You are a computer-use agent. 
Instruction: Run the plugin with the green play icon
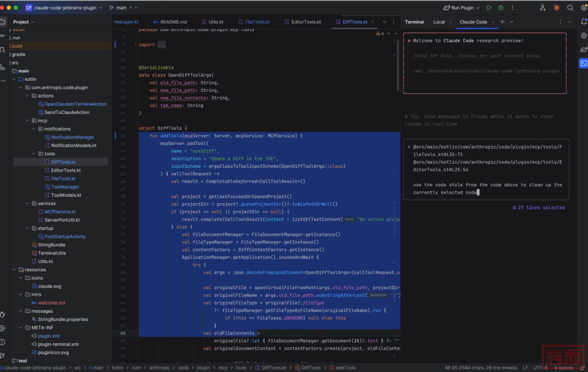point(489,8)
